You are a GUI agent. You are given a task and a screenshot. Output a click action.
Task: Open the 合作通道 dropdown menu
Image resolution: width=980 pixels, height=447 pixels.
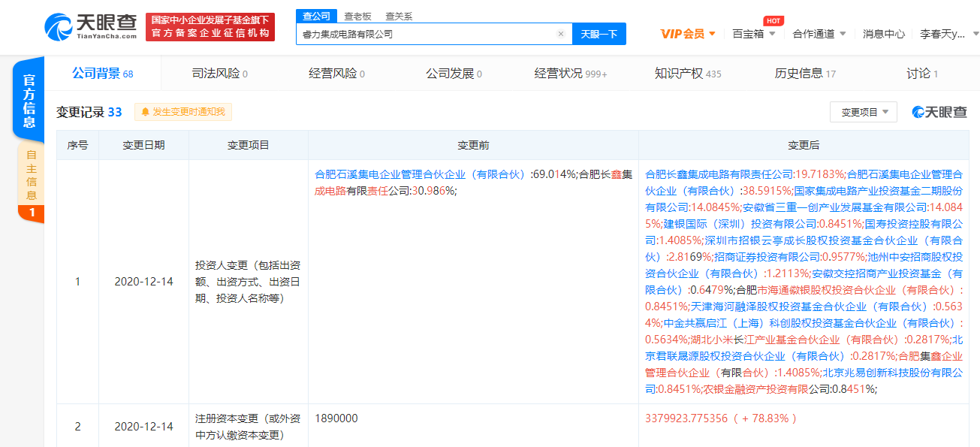[819, 34]
